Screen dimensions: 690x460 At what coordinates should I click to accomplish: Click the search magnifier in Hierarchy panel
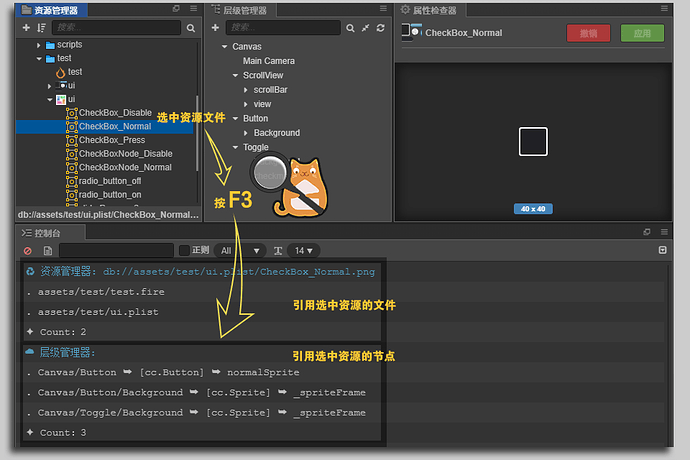tap(350, 28)
